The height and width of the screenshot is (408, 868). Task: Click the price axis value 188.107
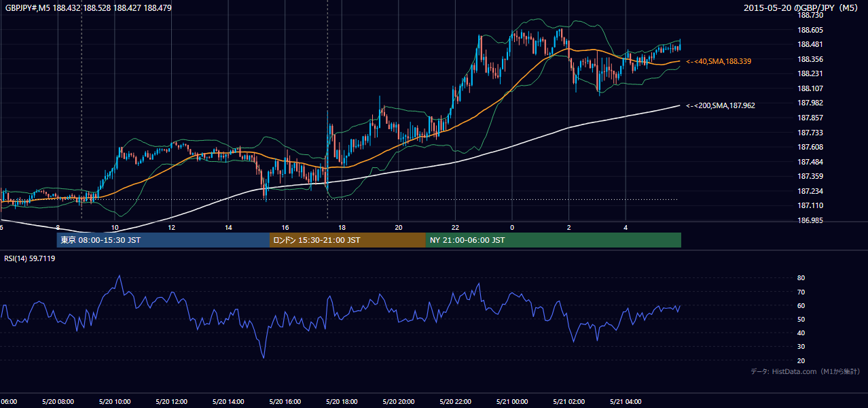click(x=810, y=88)
